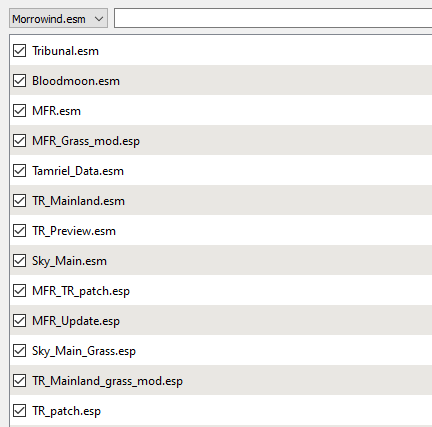This screenshot has height=427, width=432.
Task: Select the Tamriel_Data.esm list row
Action: pos(221,171)
